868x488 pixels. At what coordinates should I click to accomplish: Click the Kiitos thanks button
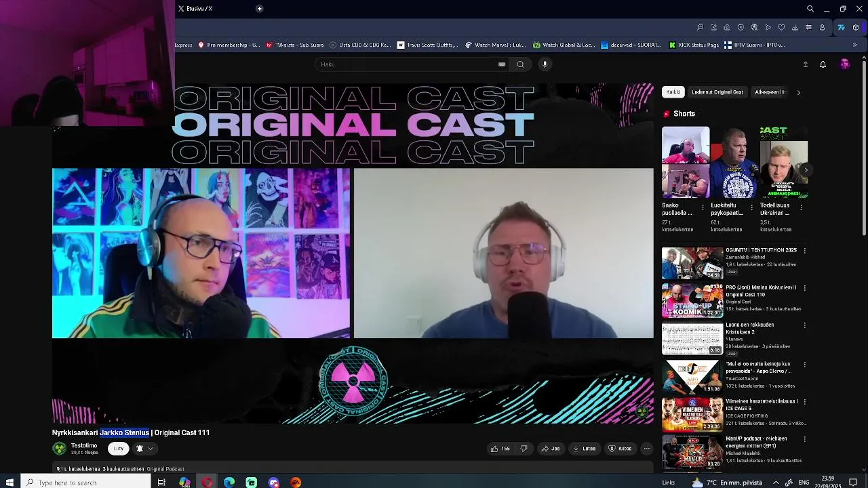[620, 449]
